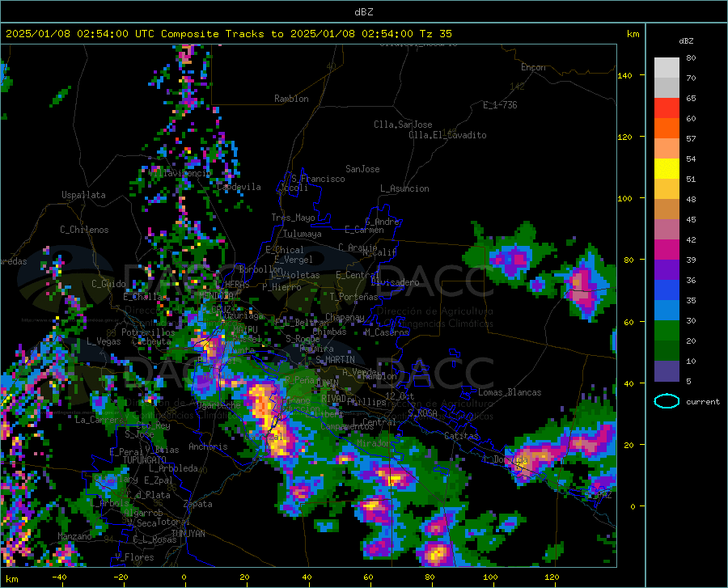
Task: Click the 'C_Guido' map label
Action: pos(108,284)
